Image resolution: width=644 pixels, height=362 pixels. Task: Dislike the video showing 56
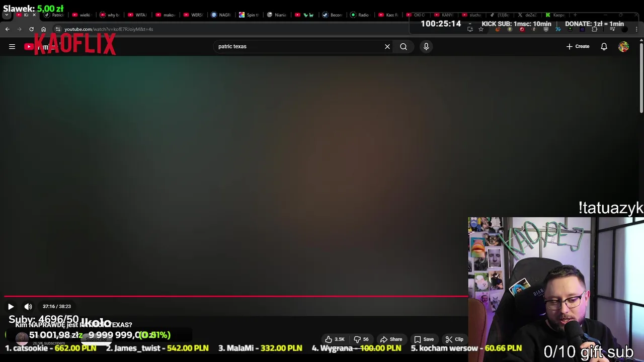click(x=361, y=339)
